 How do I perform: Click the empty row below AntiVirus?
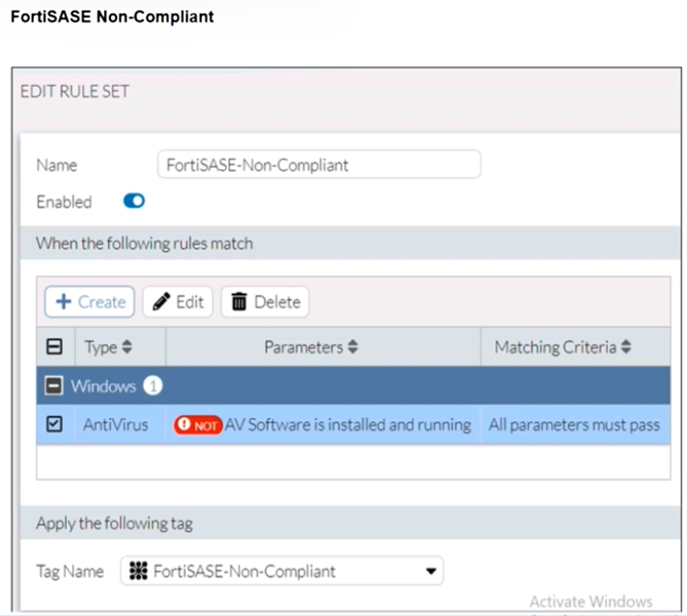(x=353, y=462)
